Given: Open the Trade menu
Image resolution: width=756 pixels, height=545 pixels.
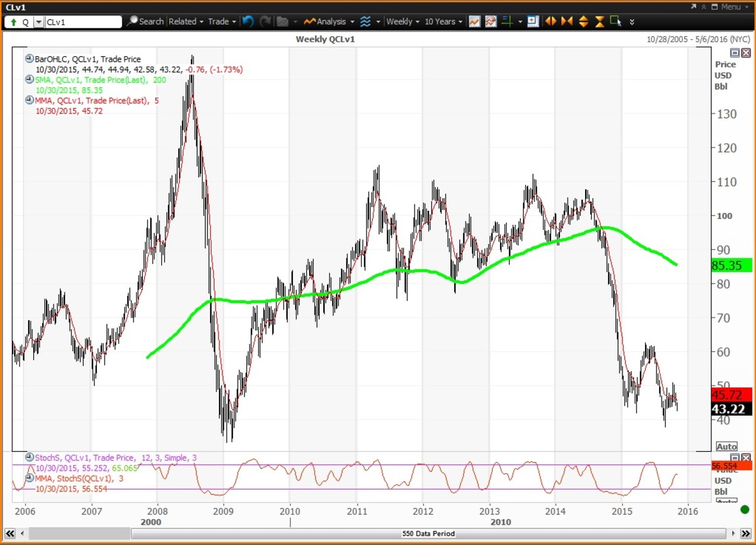Looking at the screenshot, I should click(x=222, y=21).
